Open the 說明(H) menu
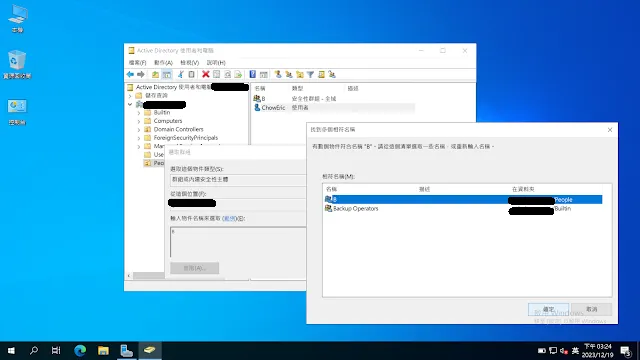The height and width of the screenshot is (360, 640). point(216,62)
